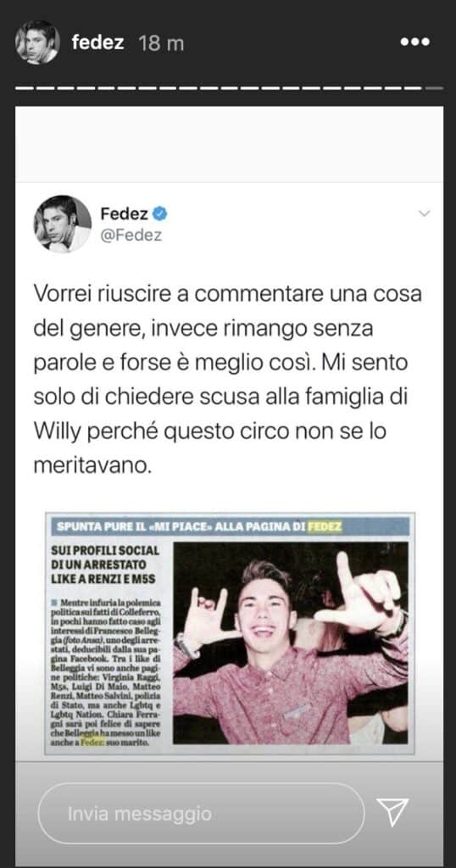Click the blue verified badge beside Fedez
Image resolution: width=456 pixels, height=868 pixels.
click(x=160, y=213)
